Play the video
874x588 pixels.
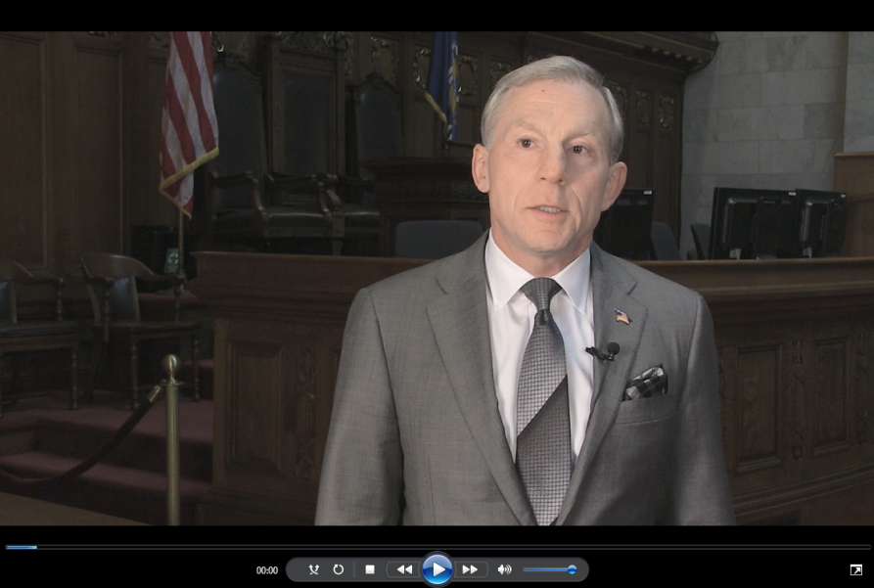pos(437,569)
